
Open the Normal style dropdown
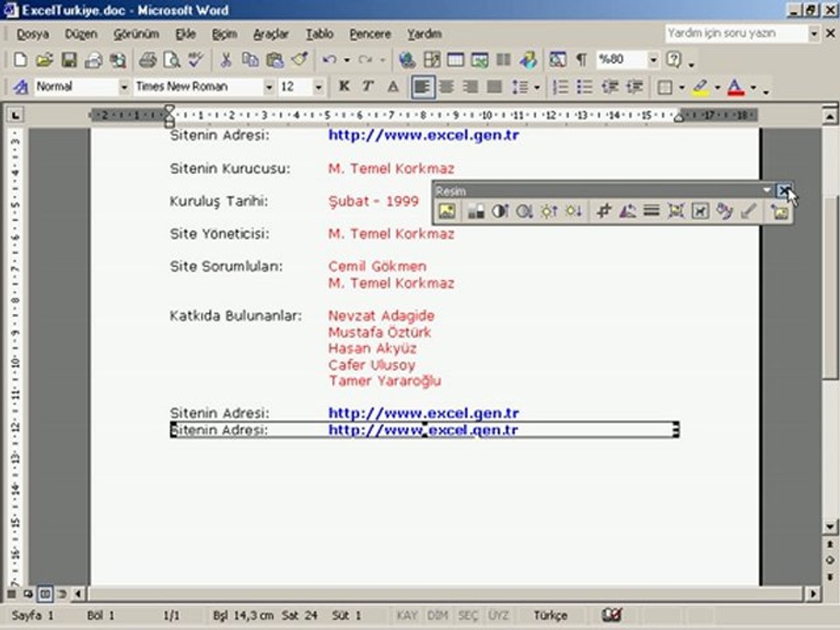123,87
